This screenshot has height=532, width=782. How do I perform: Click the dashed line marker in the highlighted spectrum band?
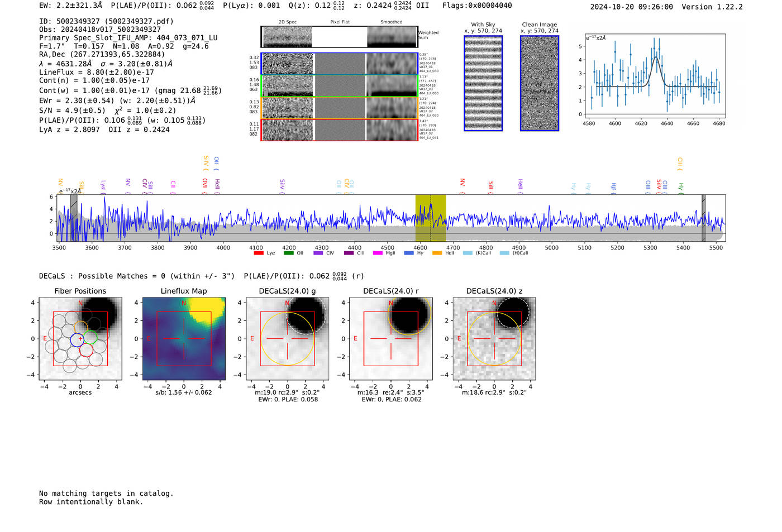(x=431, y=218)
